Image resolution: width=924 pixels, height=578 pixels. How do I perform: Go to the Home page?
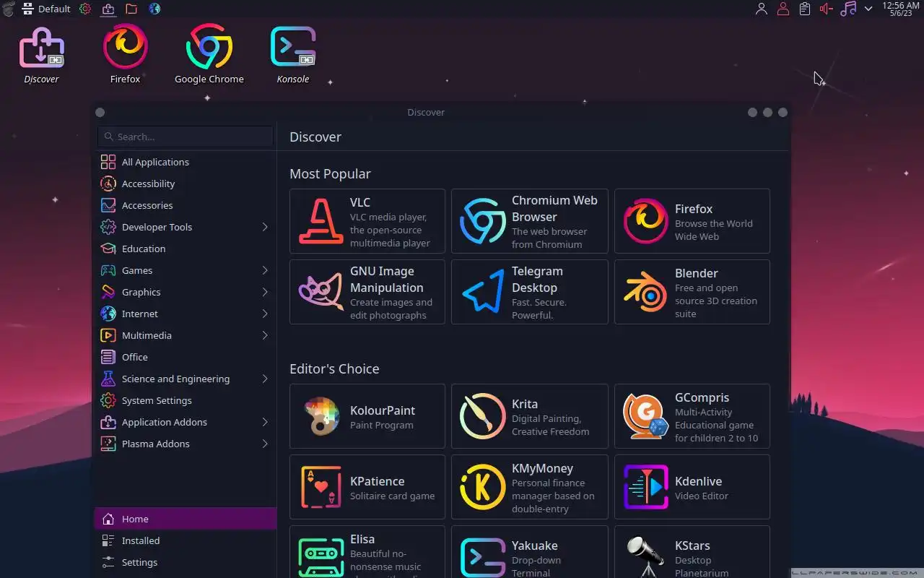pos(185,519)
